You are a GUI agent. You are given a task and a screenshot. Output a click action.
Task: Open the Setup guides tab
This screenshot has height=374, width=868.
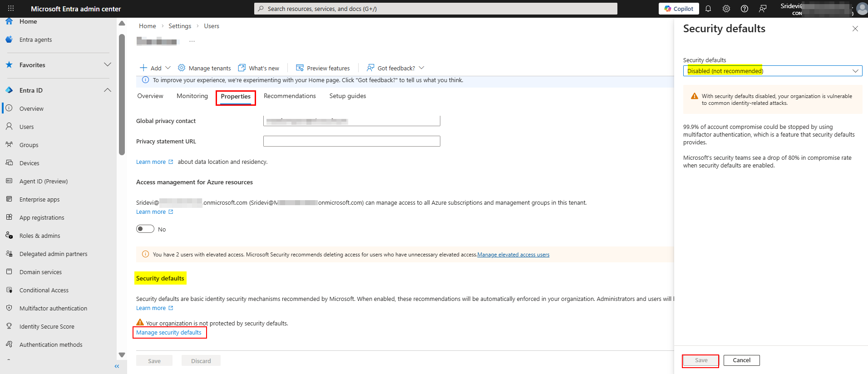pos(348,96)
